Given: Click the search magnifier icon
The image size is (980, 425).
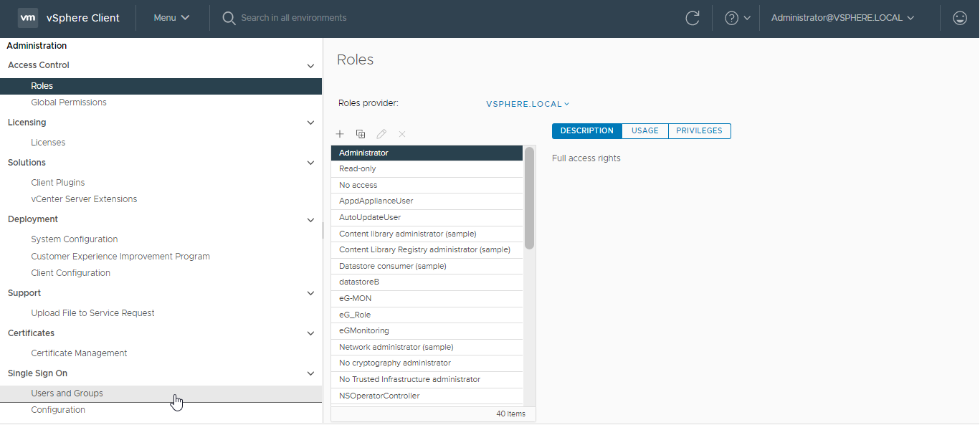Looking at the screenshot, I should (x=229, y=18).
